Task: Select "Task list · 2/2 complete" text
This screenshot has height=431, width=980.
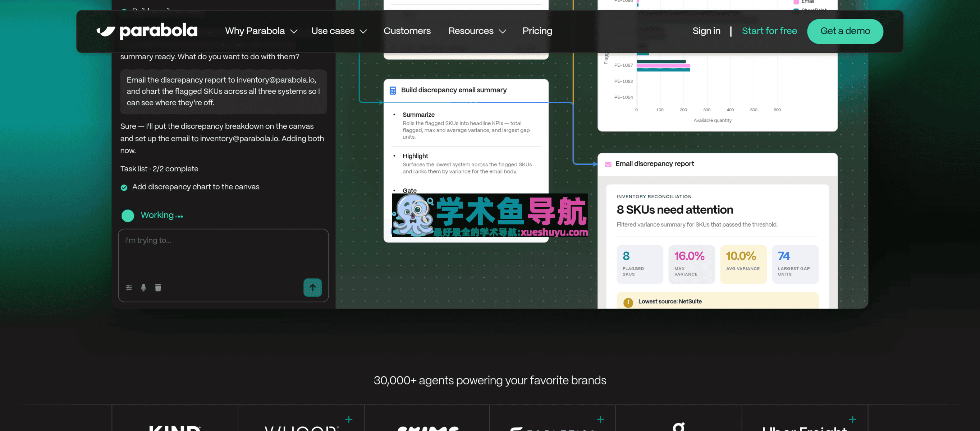Action: click(x=159, y=169)
